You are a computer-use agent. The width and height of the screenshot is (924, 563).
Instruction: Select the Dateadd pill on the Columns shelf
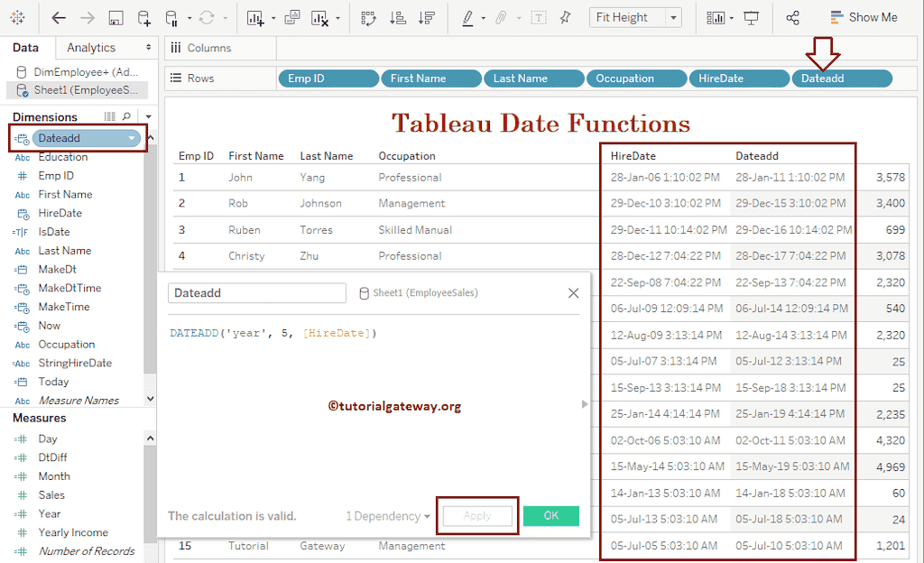tap(840, 78)
